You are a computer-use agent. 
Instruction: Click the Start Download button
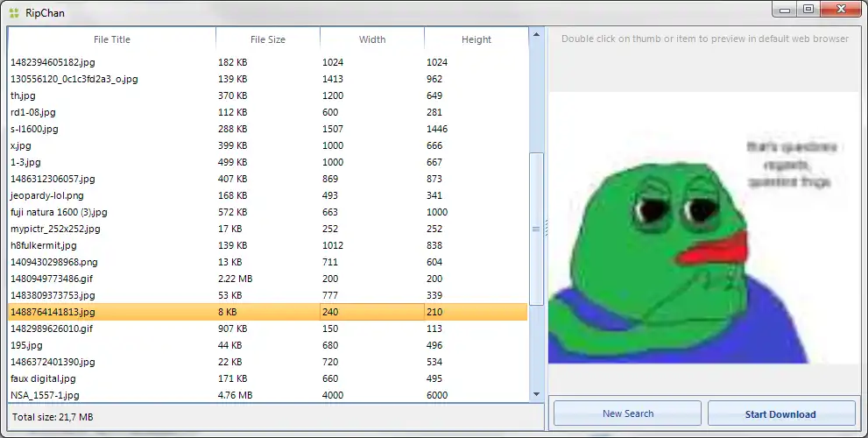(x=780, y=414)
